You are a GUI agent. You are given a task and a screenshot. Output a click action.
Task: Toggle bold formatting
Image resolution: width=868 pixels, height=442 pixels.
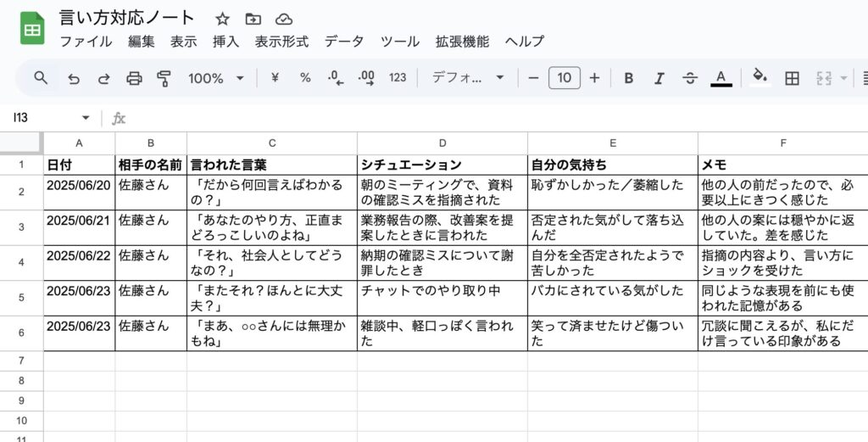628,79
